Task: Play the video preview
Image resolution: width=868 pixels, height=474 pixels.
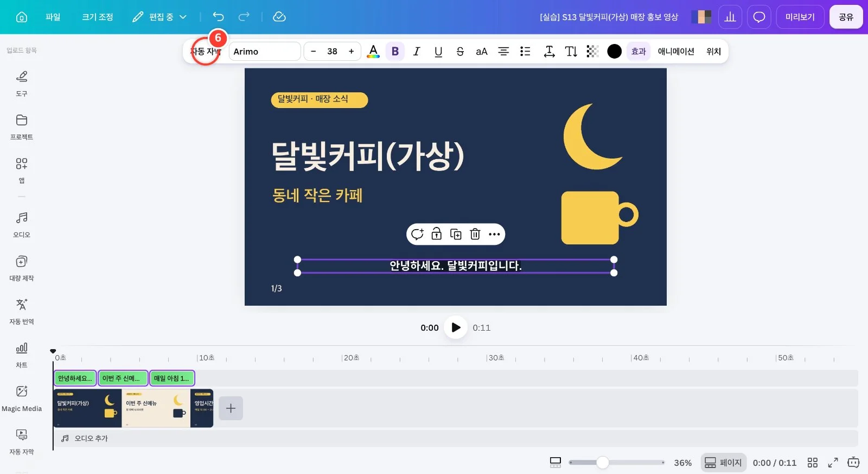Action: 456,327
